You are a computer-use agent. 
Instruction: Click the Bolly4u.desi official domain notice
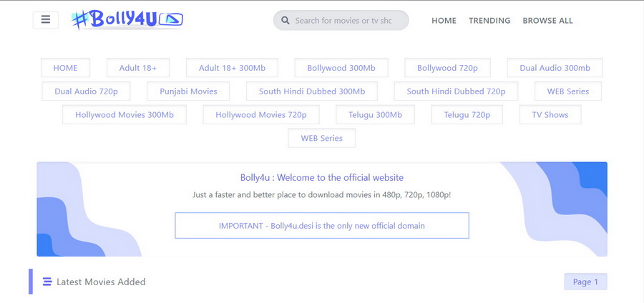[322, 226]
